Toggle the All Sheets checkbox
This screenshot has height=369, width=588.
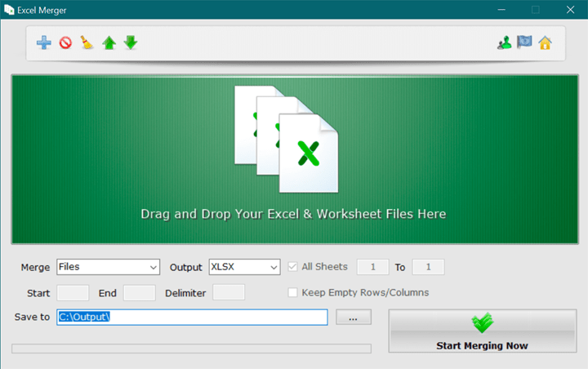pos(292,267)
